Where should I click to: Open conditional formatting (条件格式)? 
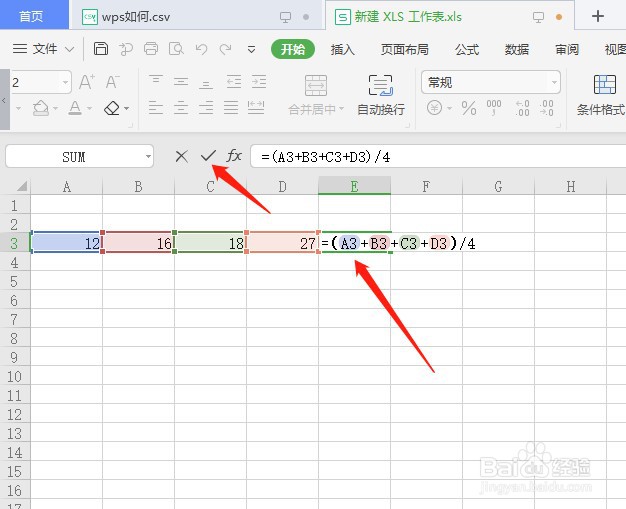pyautogui.click(x=601, y=95)
